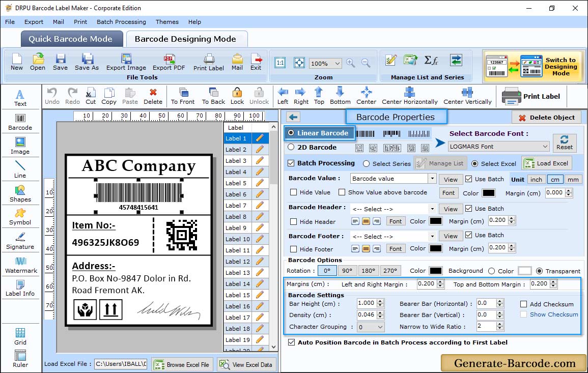
Task: Click Center Horizontally alignment icon
Action: 409,96
